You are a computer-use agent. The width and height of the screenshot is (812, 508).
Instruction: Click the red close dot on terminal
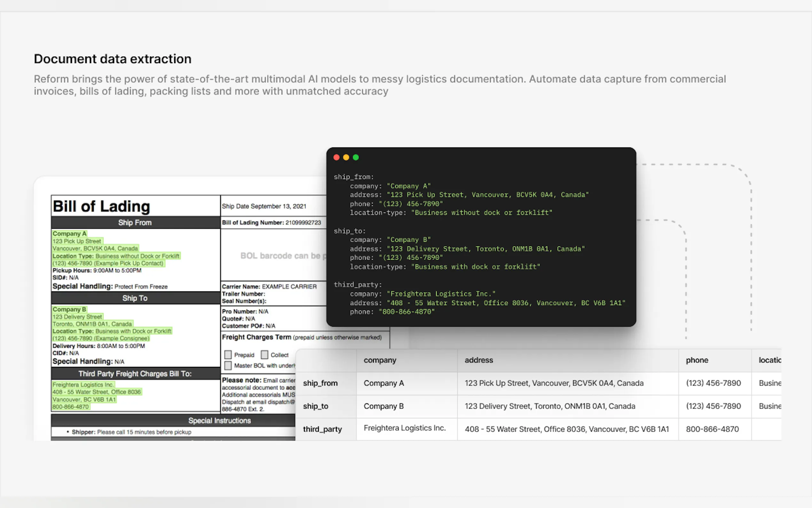point(336,157)
